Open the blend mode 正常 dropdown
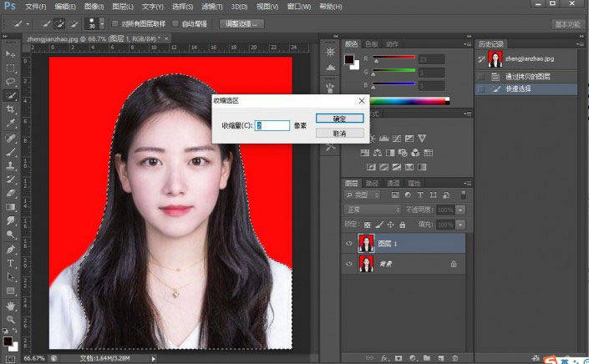This screenshot has height=364, width=589. (373, 210)
